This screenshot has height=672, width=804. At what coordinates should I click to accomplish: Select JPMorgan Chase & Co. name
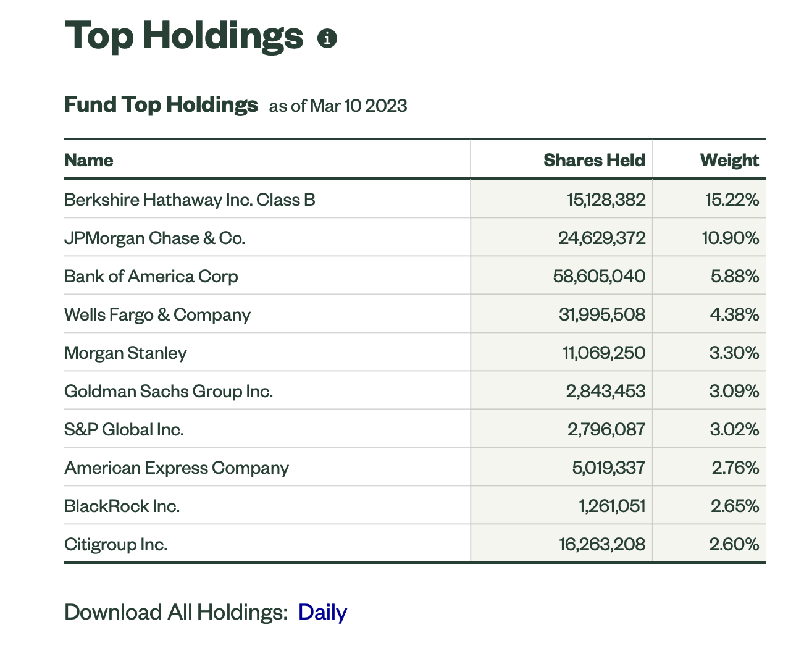[155, 238]
